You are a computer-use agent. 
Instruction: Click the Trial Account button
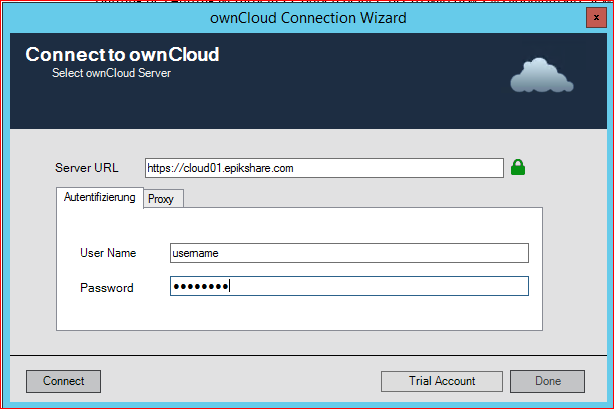[442, 381]
